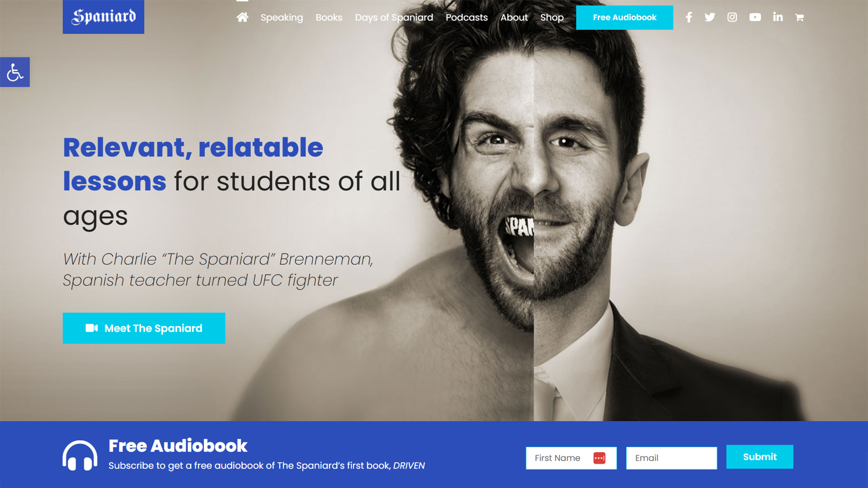868x488 pixels.
Task: Open the Speaking menu item
Action: (282, 18)
